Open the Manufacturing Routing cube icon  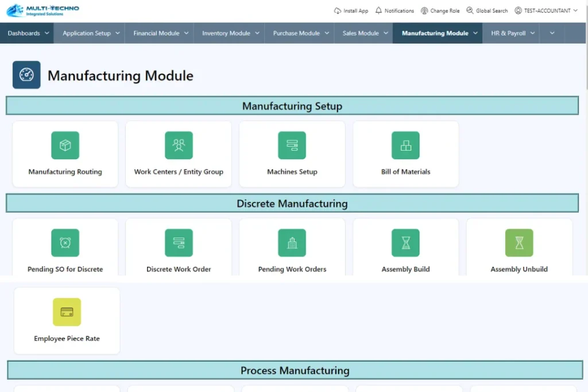[65, 145]
